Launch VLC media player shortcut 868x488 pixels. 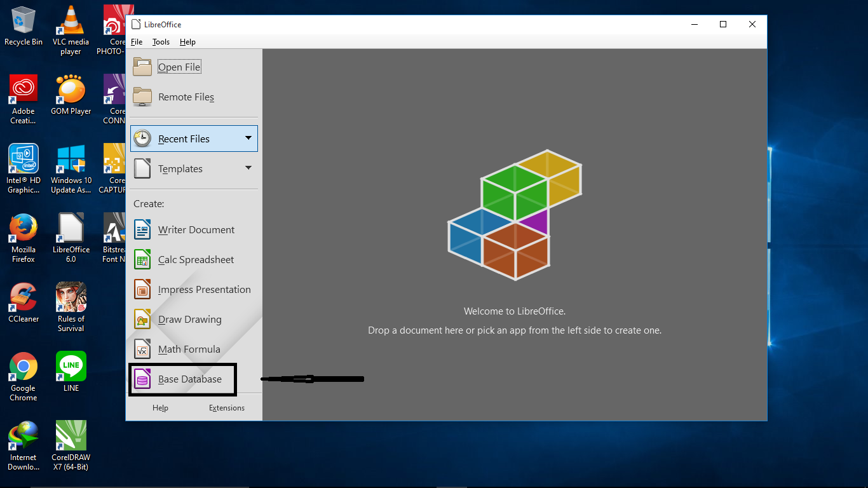coord(71,30)
